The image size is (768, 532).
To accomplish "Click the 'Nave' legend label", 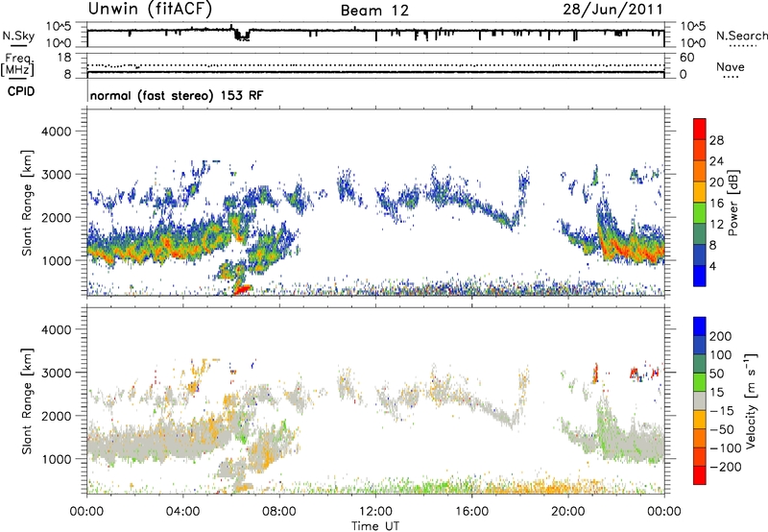I will 731,67.
